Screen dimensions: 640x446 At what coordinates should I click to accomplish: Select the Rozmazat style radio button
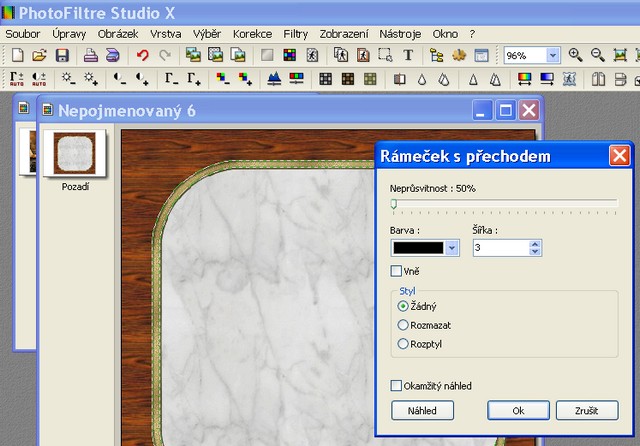pos(403,325)
